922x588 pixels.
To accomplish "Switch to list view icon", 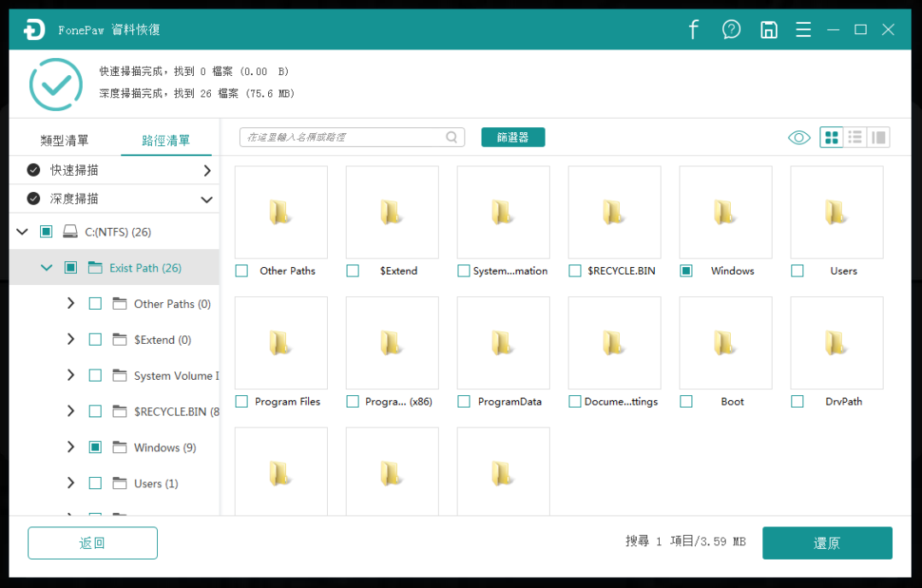I will 855,137.
